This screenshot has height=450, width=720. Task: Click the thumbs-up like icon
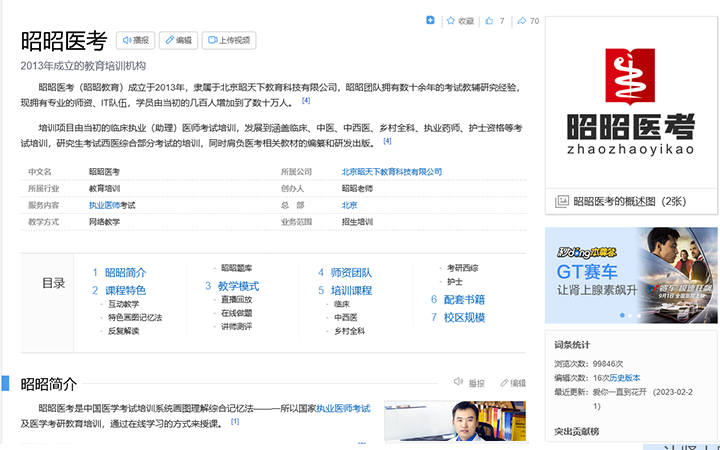[489, 21]
